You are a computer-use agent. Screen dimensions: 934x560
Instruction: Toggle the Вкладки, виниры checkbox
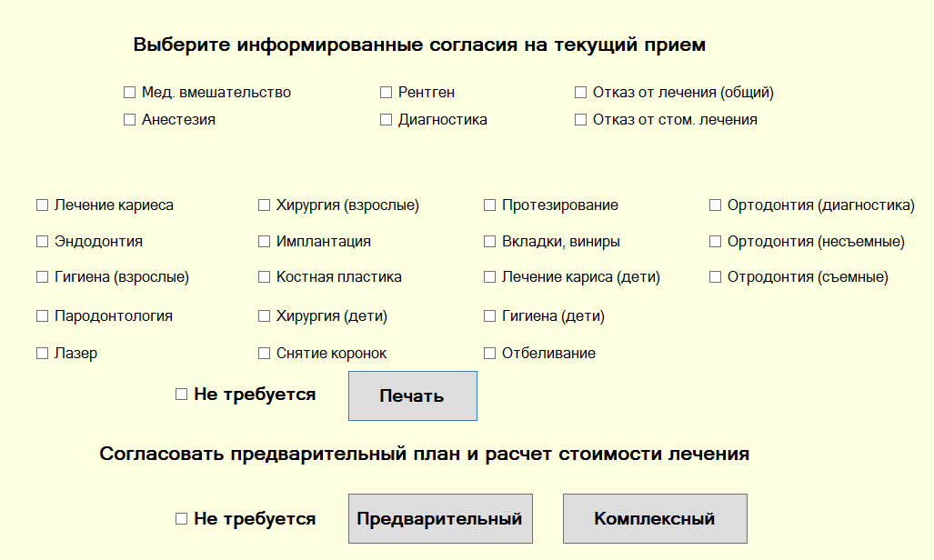489,242
